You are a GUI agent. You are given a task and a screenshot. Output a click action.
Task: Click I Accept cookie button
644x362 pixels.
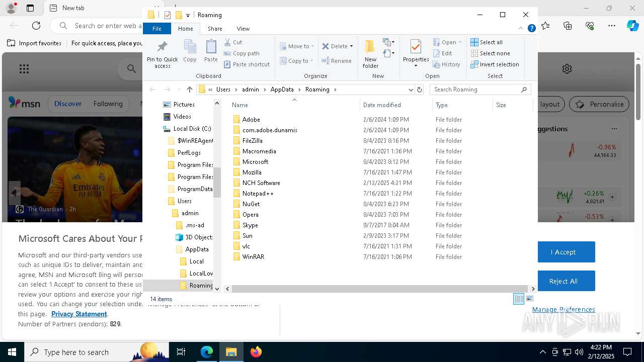(x=563, y=252)
